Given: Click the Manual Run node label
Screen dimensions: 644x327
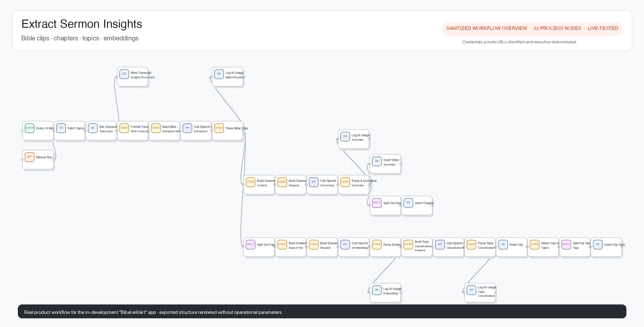Looking at the screenshot, I should [44, 157].
